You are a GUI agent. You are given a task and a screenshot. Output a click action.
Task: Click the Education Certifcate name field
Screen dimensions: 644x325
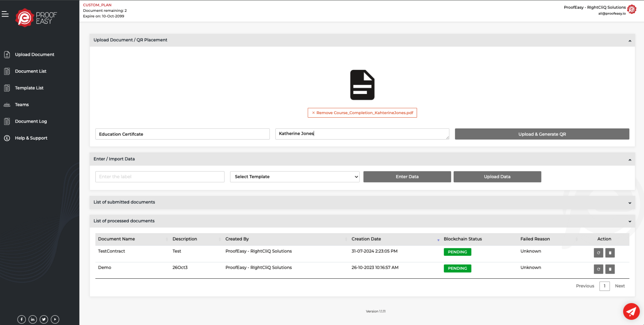pos(183,134)
